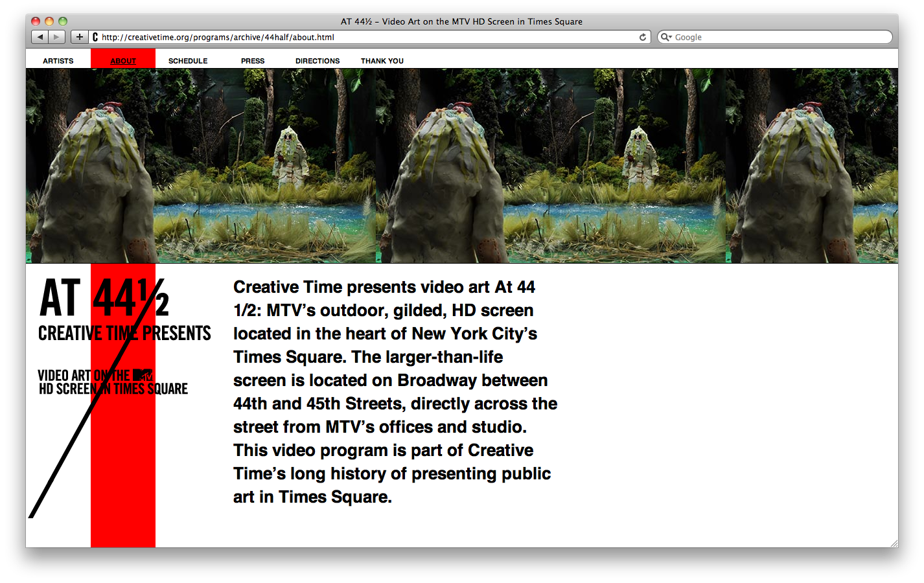
Task: Click the text 'art in Times Square.'
Action: click(312, 497)
